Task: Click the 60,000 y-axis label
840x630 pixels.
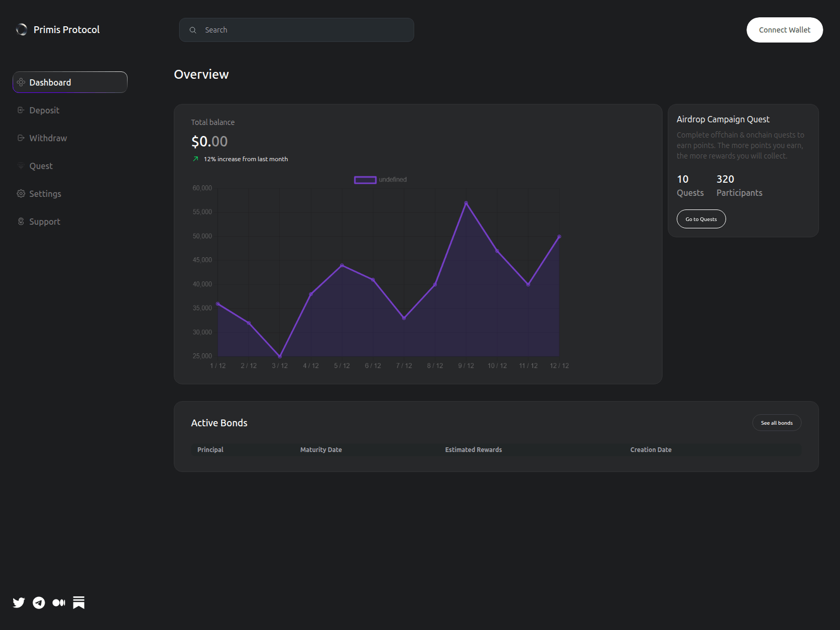Action: (x=202, y=188)
